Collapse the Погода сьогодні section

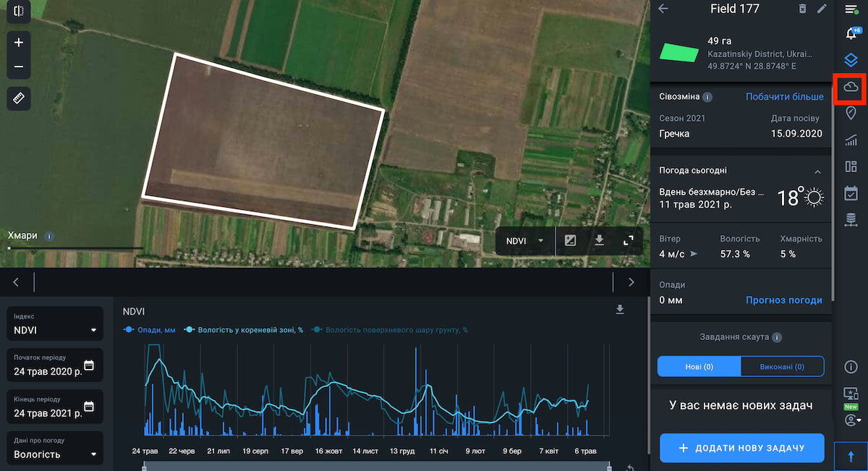click(x=817, y=171)
